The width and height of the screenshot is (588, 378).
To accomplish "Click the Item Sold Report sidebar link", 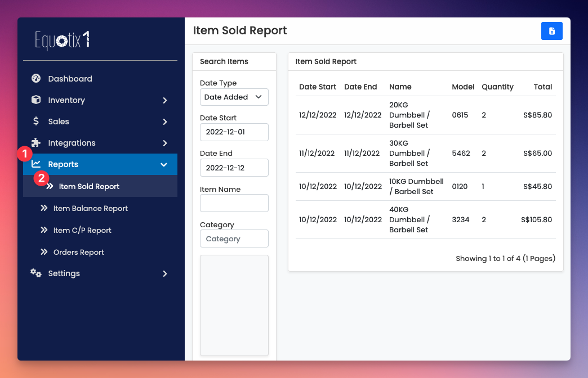I will point(89,186).
